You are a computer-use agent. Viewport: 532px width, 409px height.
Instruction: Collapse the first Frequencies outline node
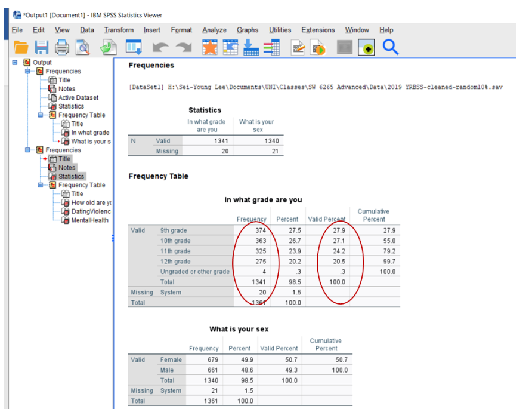(x=28, y=71)
